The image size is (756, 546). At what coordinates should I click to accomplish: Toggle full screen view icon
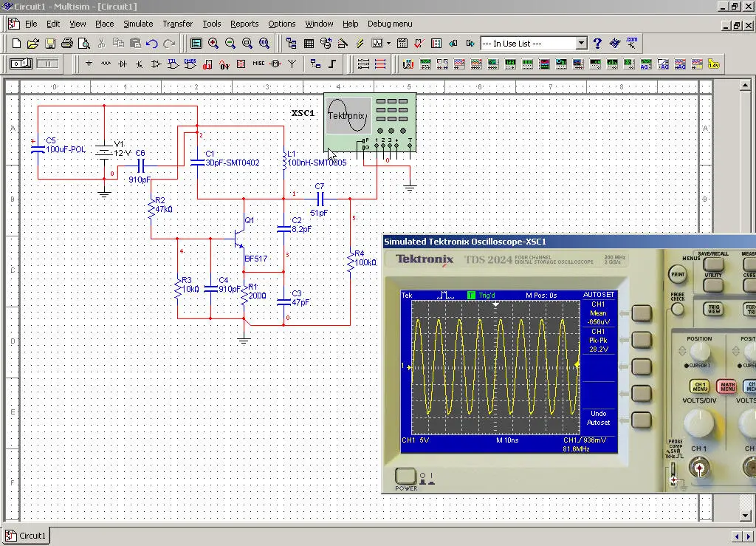(x=196, y=44)
